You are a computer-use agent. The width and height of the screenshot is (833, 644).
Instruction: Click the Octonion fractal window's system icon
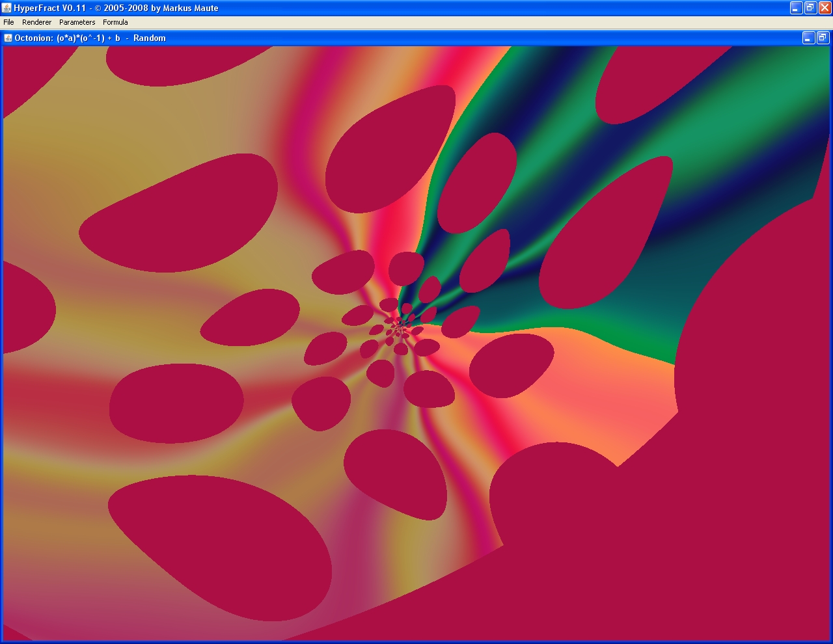8,38
